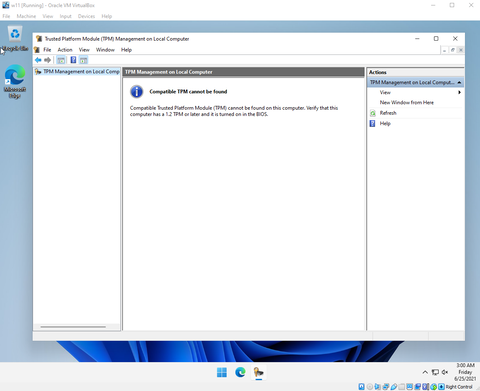Click the VirtualBox optical disk status icon
Image resolution: width=480 pixels, height=391 pixels.
click(370, 387)
